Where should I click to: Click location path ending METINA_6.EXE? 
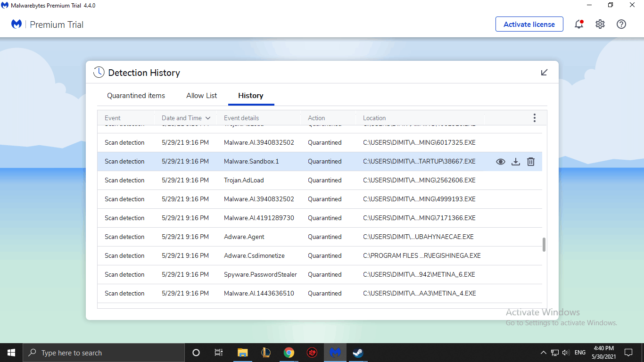419,274
